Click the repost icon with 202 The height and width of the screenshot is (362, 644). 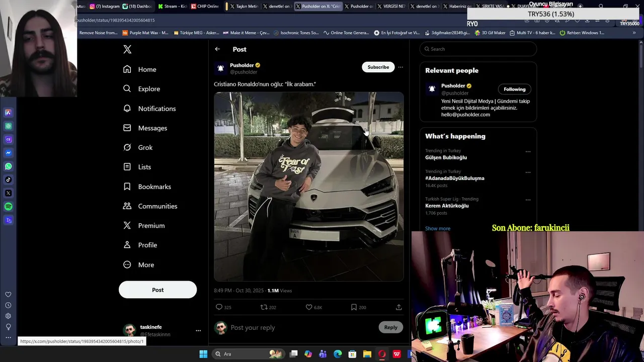click(x=268, y=307)
